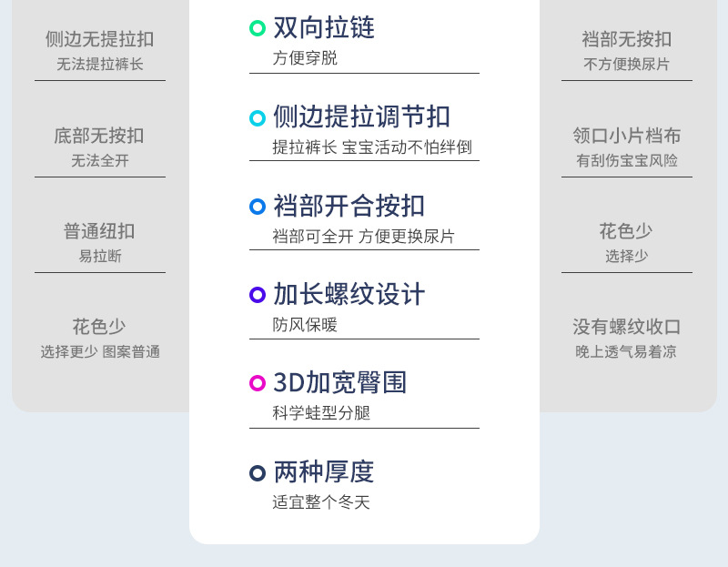Click the 侧边无提拉扣 label on left panel
728x567 pixels.
tap(100, 39)
